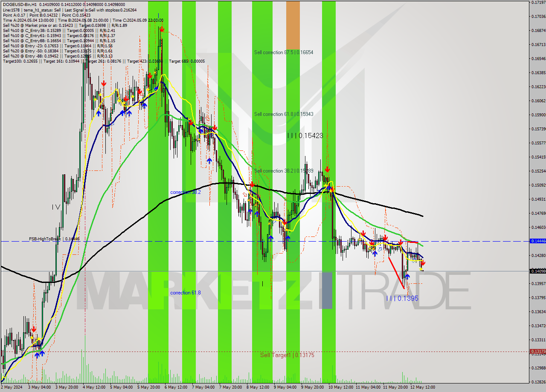
Task: Click the 0.1282 price scale label
Action: tap(538, 382)
